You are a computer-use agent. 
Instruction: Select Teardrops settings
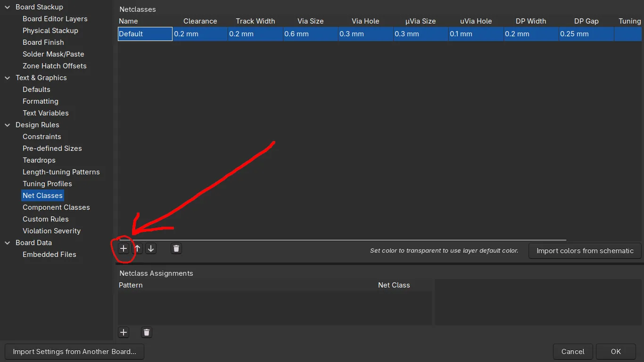tap(39, 160)
